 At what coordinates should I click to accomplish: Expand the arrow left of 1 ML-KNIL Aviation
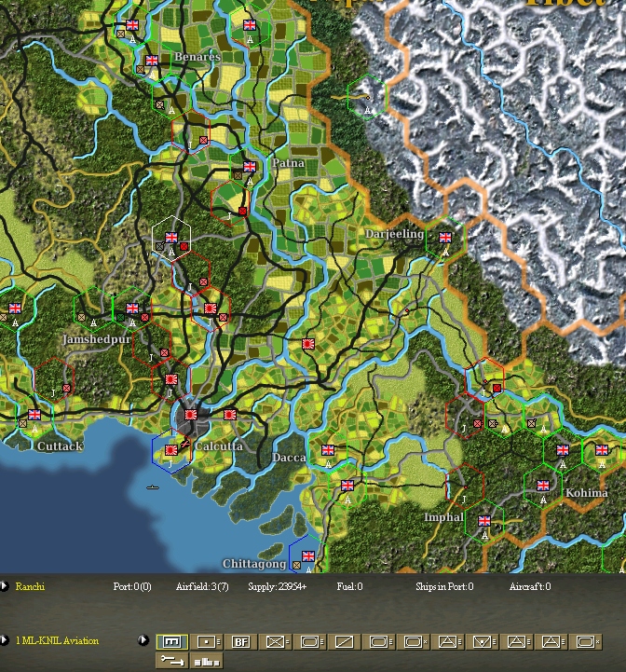coord(5,640)
